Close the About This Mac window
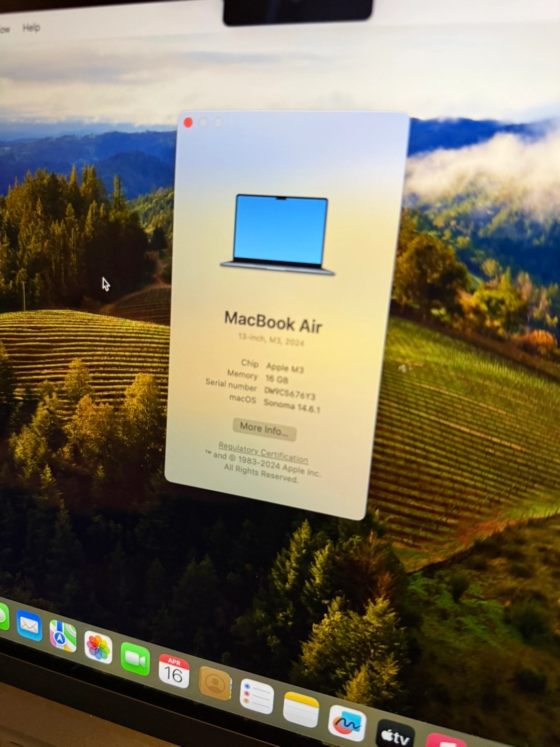Screen dimensions: 560x747 coord(188,122)
